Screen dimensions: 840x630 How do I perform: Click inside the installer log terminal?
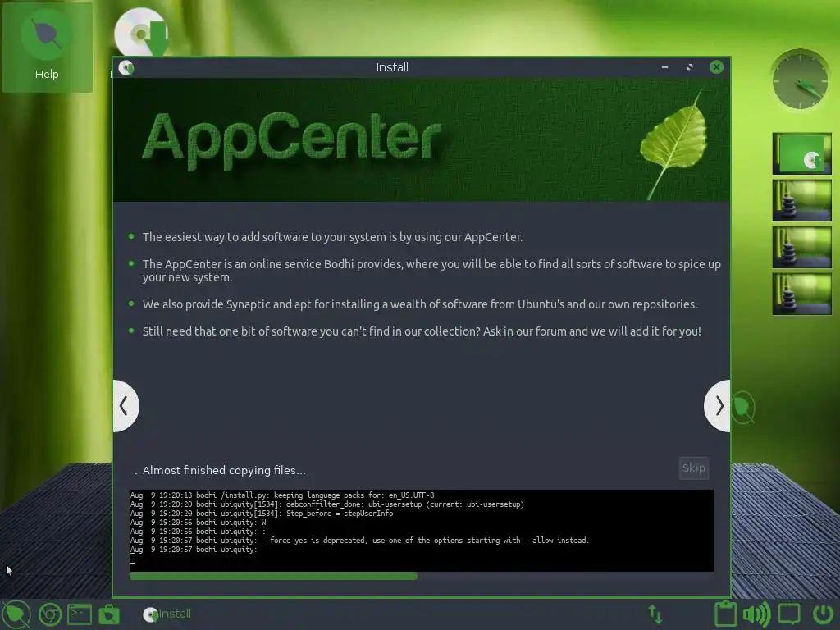point(421,531)
